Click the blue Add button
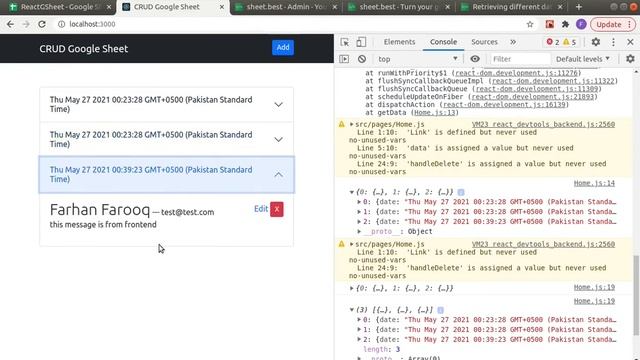 pyautogui.click(x=283, y=47)
